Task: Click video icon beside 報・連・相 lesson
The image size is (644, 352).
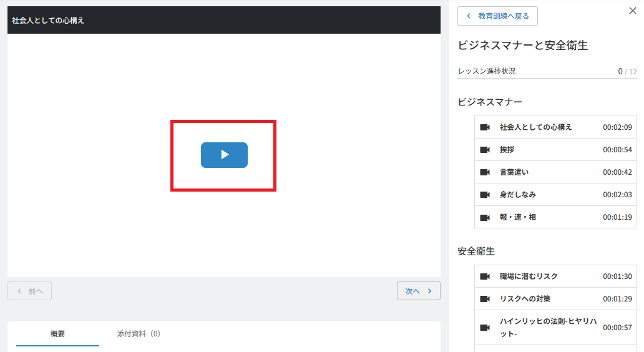Action: [485, 217]
